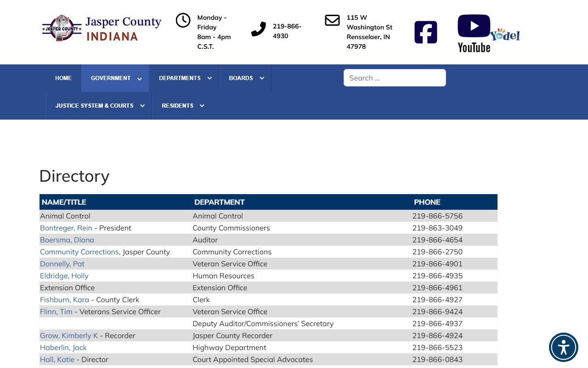Open the Facebook icon link
This screenshot has width=588, height=368.
pos(426,32)
